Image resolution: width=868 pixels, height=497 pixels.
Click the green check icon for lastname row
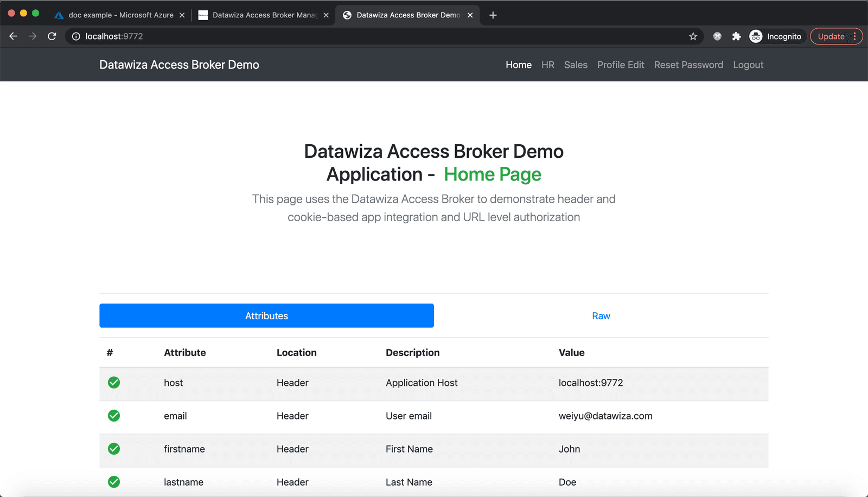click(x=114, y=482)
